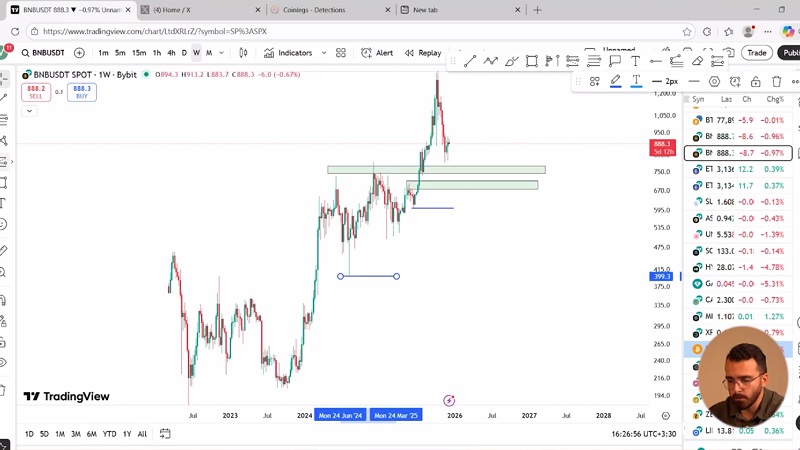
Task: Pick the rectangle shape tool in toolbar
Action: coord(532,61)
